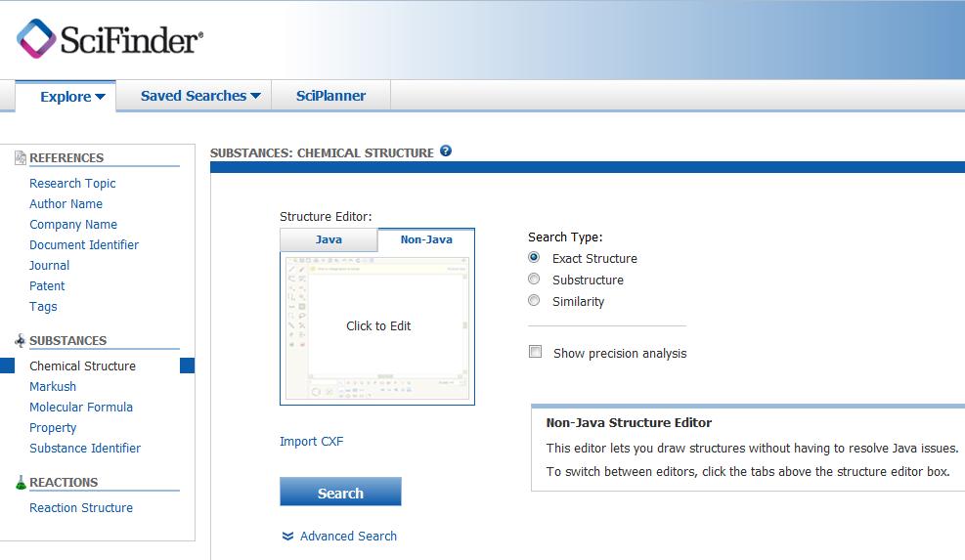Screen dimensions: 965x560
Task: Open the help icon beside Chemical Structure heading
Action: click(446, 151)
